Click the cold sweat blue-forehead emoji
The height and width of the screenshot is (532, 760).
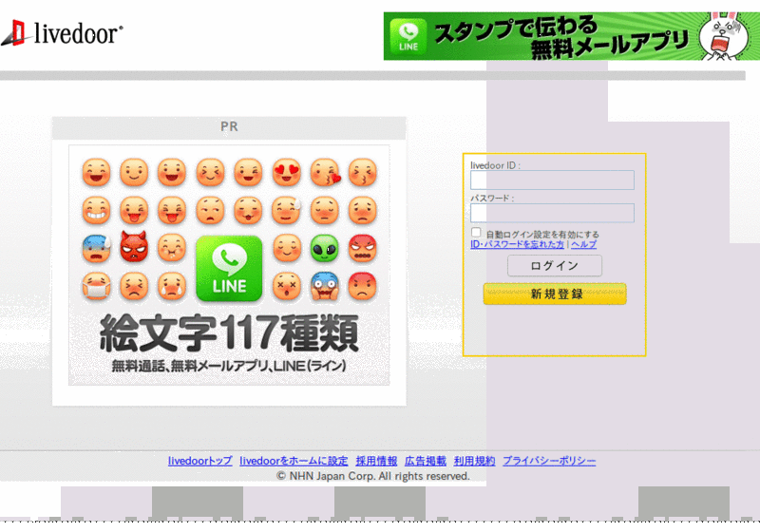(x=96, y=248)
